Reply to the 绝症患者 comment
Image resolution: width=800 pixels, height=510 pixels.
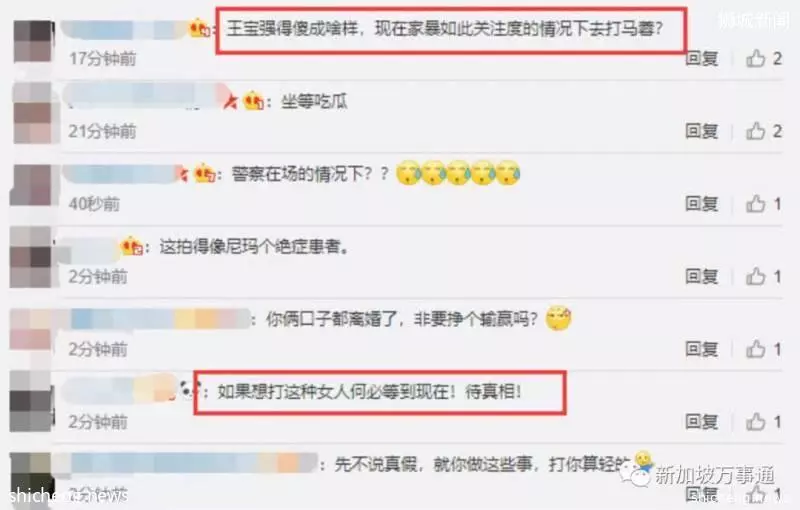tap(702, 277)
